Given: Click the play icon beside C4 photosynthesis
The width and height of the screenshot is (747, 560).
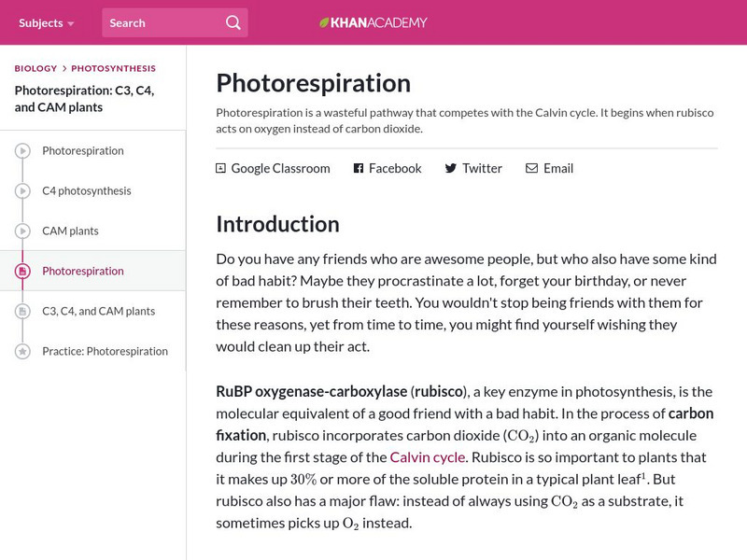Looking at the screenshot, I should pos(22,191).
